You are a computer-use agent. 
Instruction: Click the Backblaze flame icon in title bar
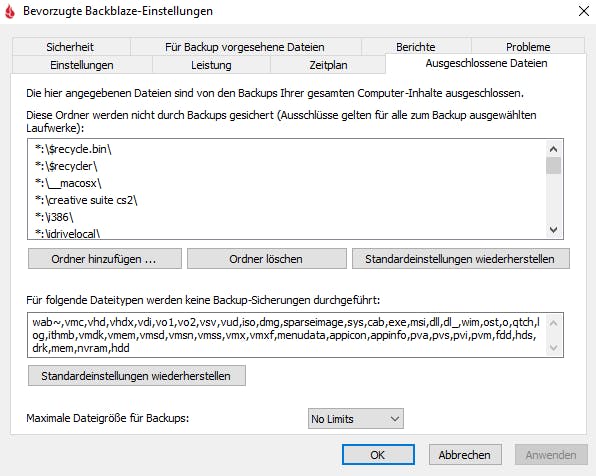point(10,11)
